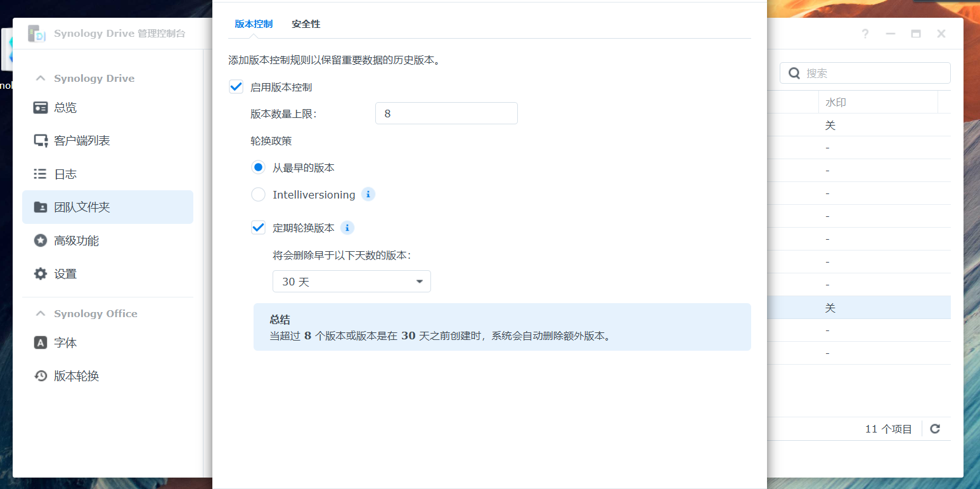The width and height of the screenshot is (980, 489).
Task: Uncheck 启用版本控制 checkbox
Action: click(x=236, y=87)
